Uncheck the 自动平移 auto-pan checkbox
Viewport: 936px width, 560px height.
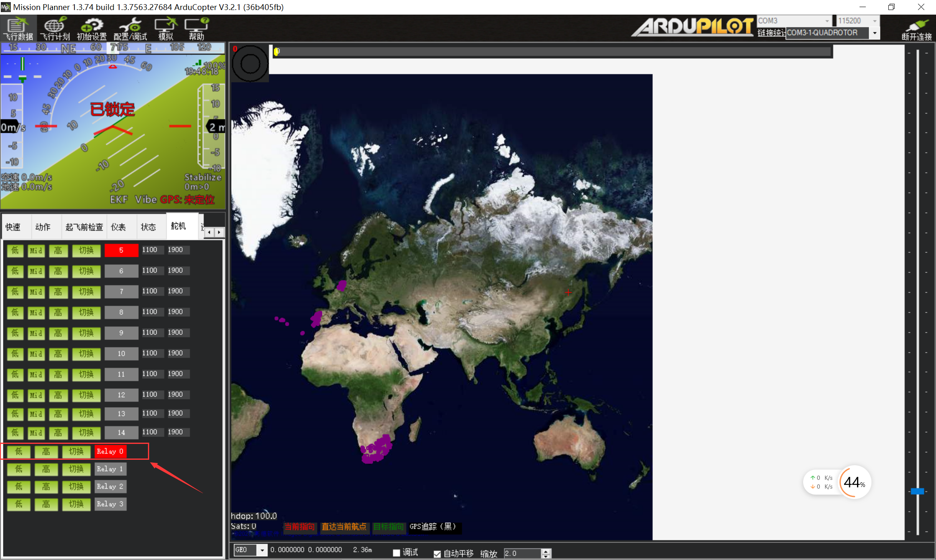tap(437, 554)
